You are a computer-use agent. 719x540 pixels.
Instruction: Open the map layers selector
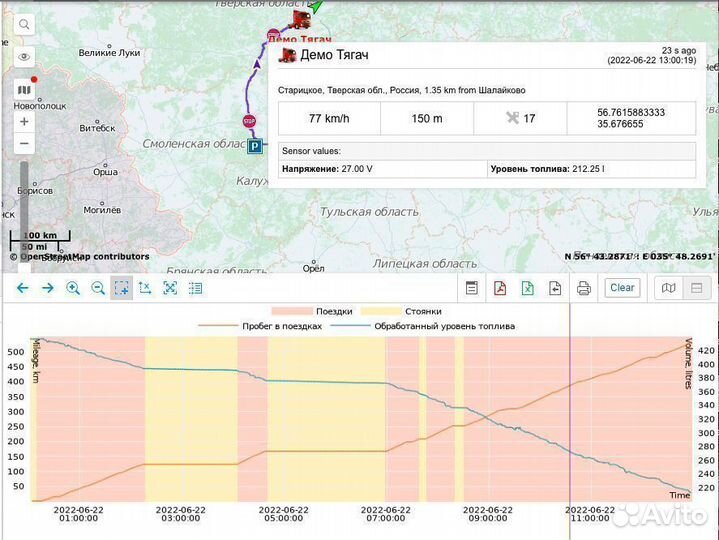point(24,89)
